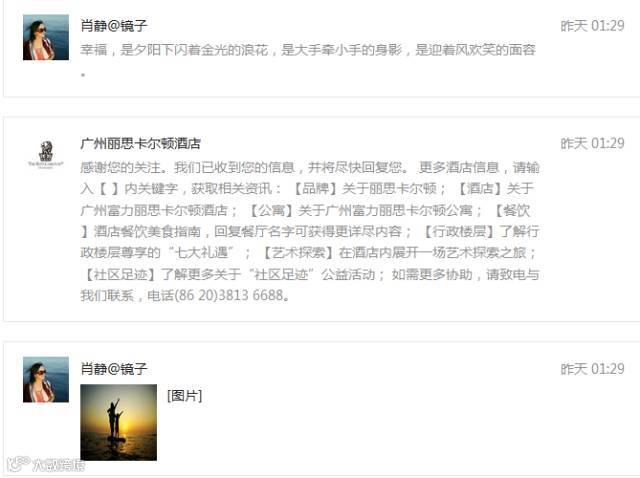Click the [图片] label next to the thumbnail
Viewport: 640px width, 478px height.
pyautogui.click(x=184, y=395)
